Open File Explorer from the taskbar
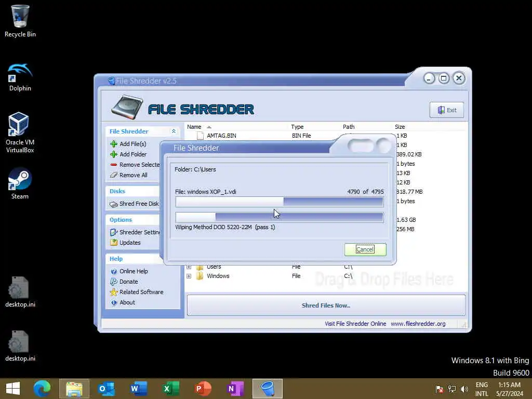Image resolution: width=532 pixels, height=399 pixels. [x=74, y=389]
